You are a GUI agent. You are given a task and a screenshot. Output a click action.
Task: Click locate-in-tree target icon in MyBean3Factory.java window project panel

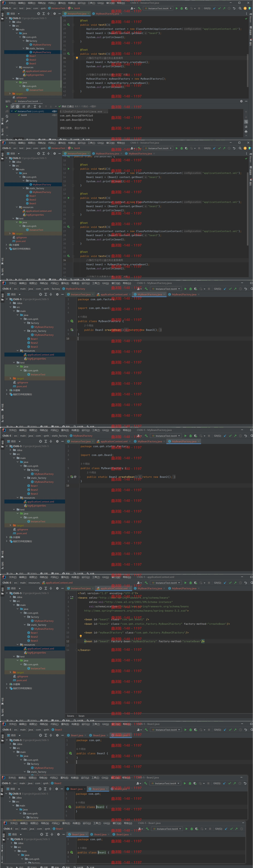coord(40,294)
